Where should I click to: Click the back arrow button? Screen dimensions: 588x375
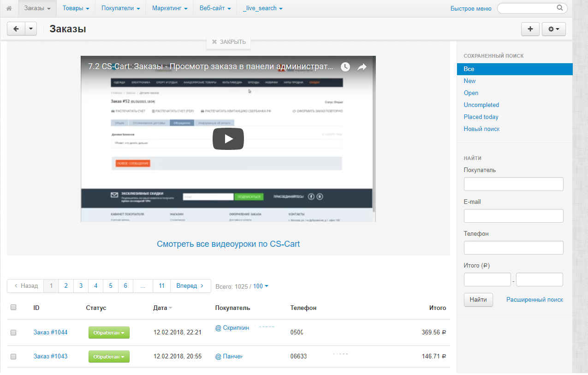coord(16,29)
